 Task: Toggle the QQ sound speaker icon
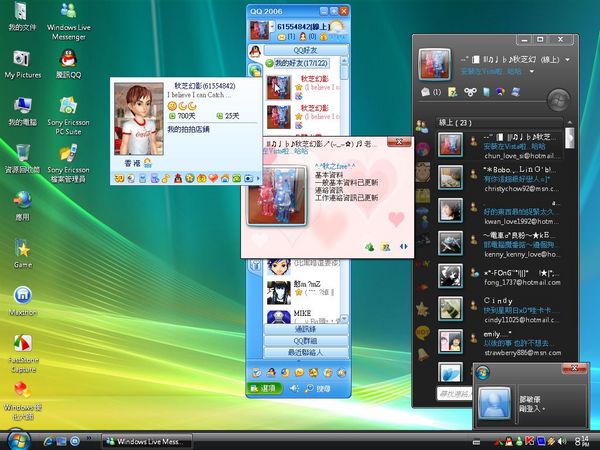[294, 388]
